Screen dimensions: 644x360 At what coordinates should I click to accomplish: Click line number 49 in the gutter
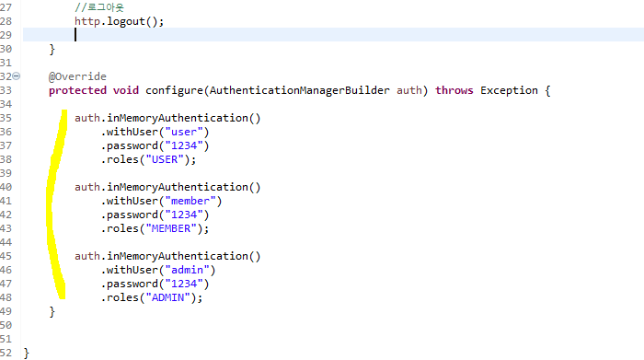coord(6,311)
